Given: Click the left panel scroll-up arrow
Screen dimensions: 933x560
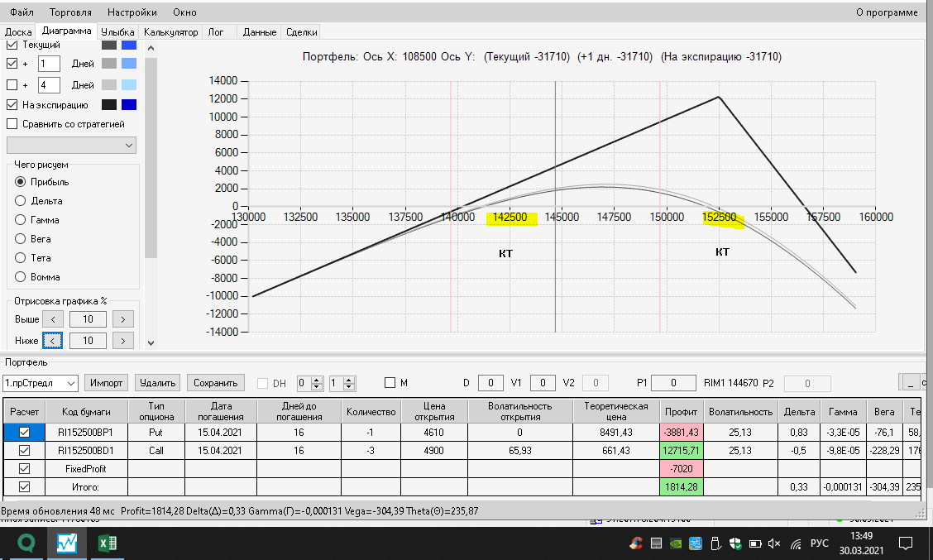Looking at the screenshot, I should pos(151,49).
